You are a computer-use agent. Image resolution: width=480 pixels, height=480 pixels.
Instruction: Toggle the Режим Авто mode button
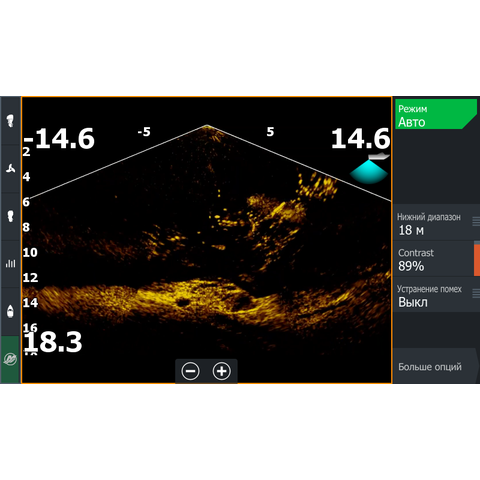point(436,114)
